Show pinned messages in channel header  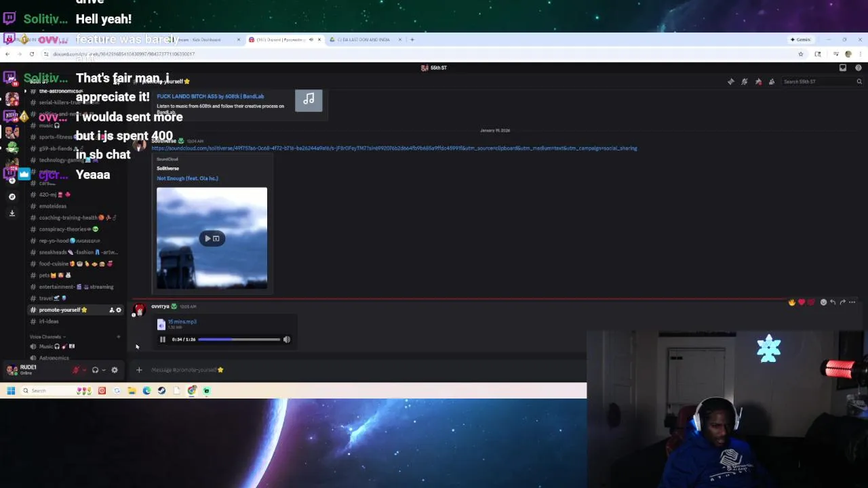coord(758,81)
